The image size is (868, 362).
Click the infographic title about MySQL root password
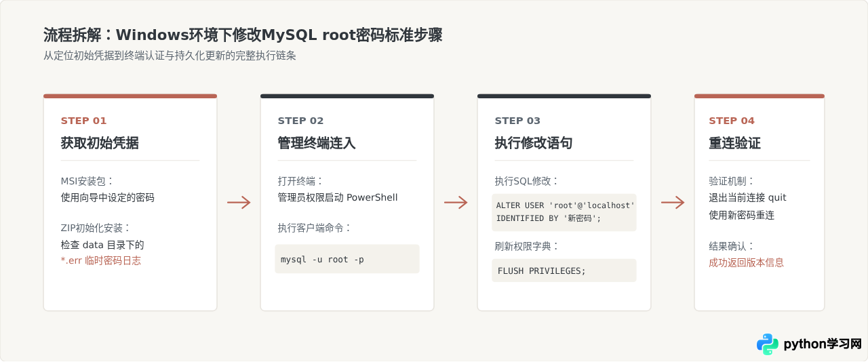[x=243, y=35]
